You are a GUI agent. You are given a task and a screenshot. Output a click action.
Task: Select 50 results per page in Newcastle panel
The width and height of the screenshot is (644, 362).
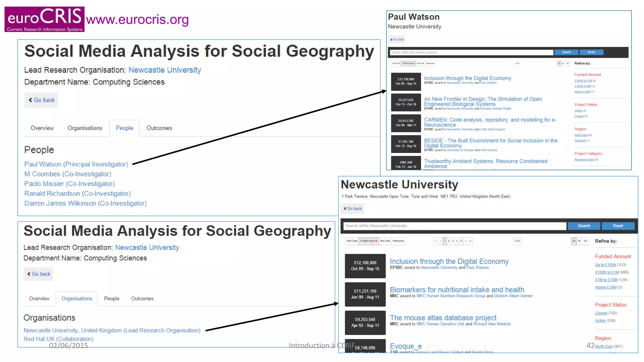click(579, 241)
